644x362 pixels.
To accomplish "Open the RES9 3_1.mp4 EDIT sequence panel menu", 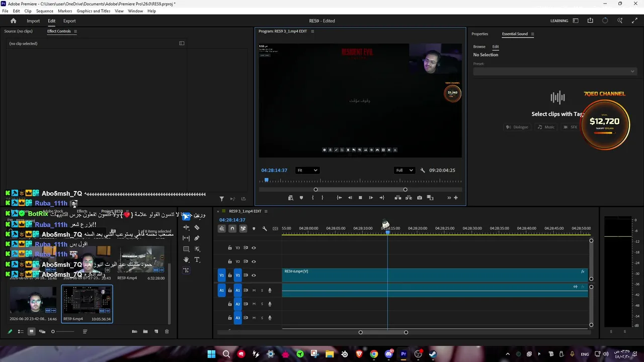I will tap(266, 211).
